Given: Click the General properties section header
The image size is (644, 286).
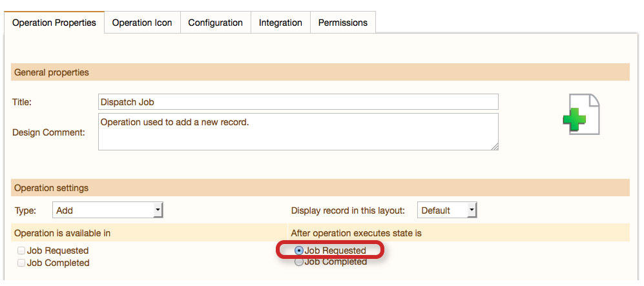Looking at the screenshot, I should (52, 72).
